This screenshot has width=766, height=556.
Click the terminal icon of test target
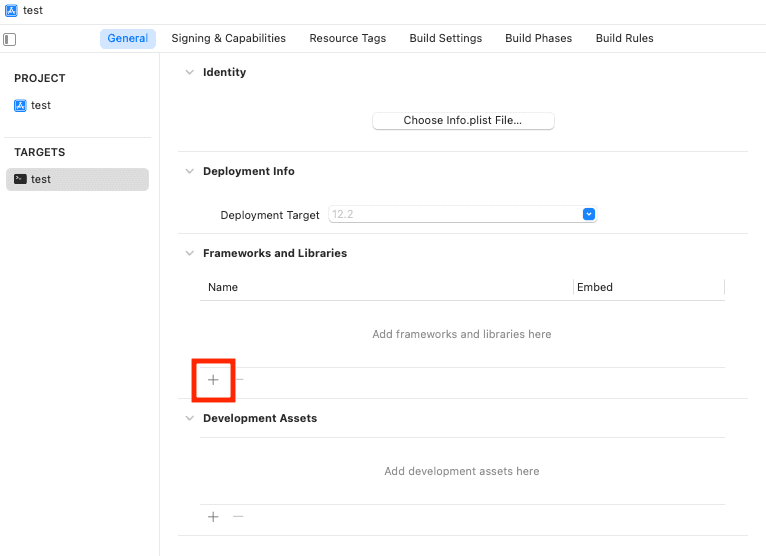pyautogui.click(x=20, y=179)
